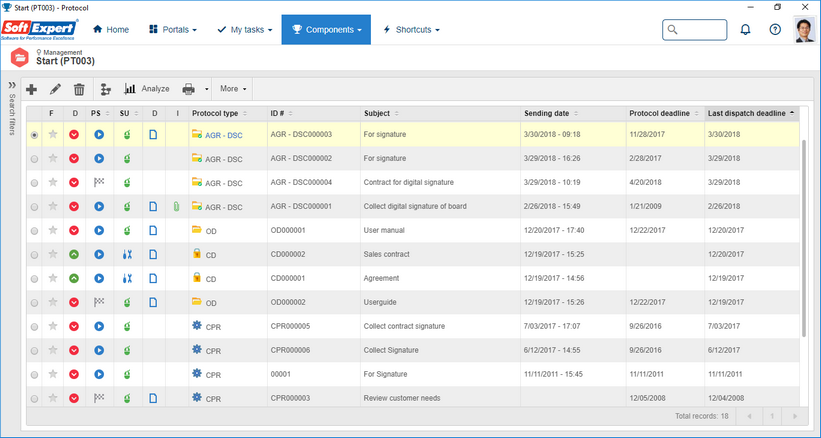Open the notifications bell icon

click(x=745, y=30)
